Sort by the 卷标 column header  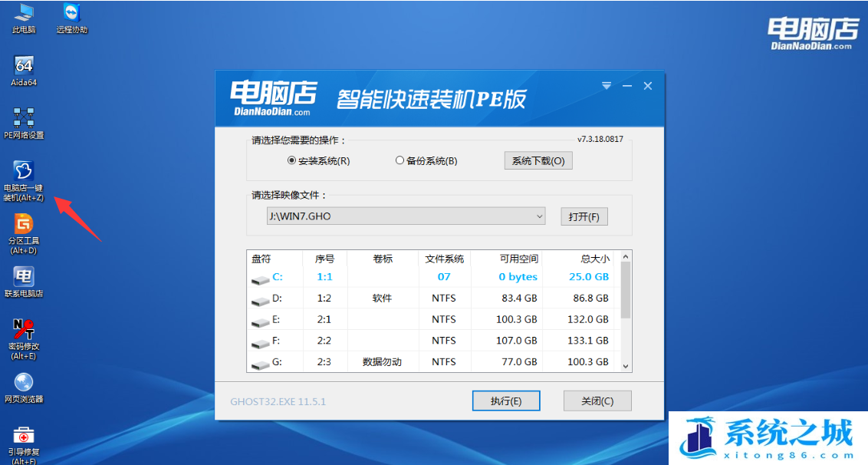pos(383,259)
